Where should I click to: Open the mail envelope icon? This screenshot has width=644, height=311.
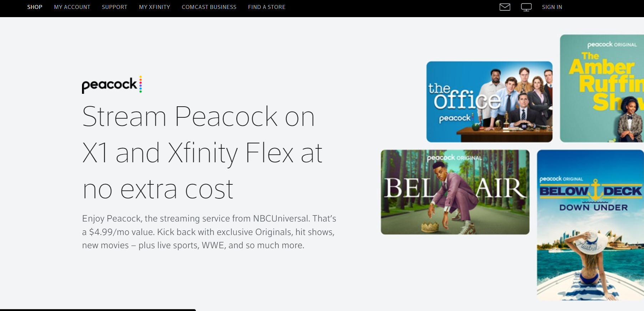tap(505, 7)
